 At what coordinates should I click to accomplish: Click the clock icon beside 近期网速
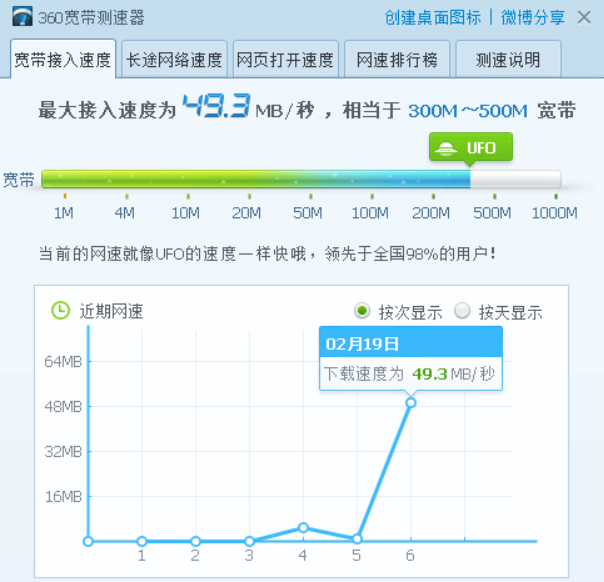click(60, 310)
